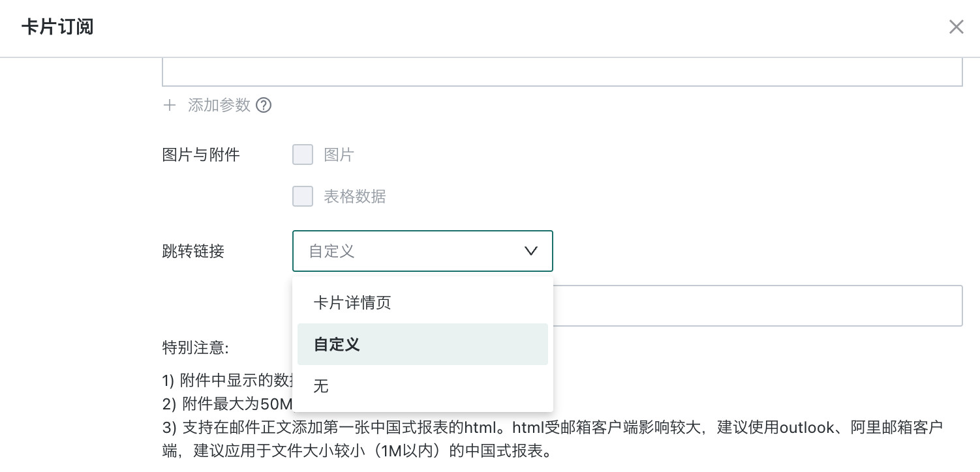Tick the 表格数据 checkbox
The height and width of the screenshot is (472, 980).
coord(303,196)
